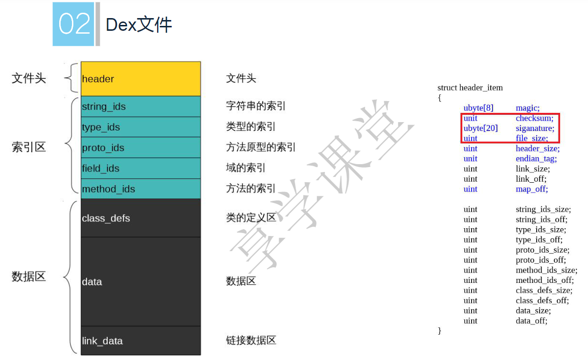Select the method_ids_size; field
Viewport: 588px width, 364px height.
pos(546,270)
